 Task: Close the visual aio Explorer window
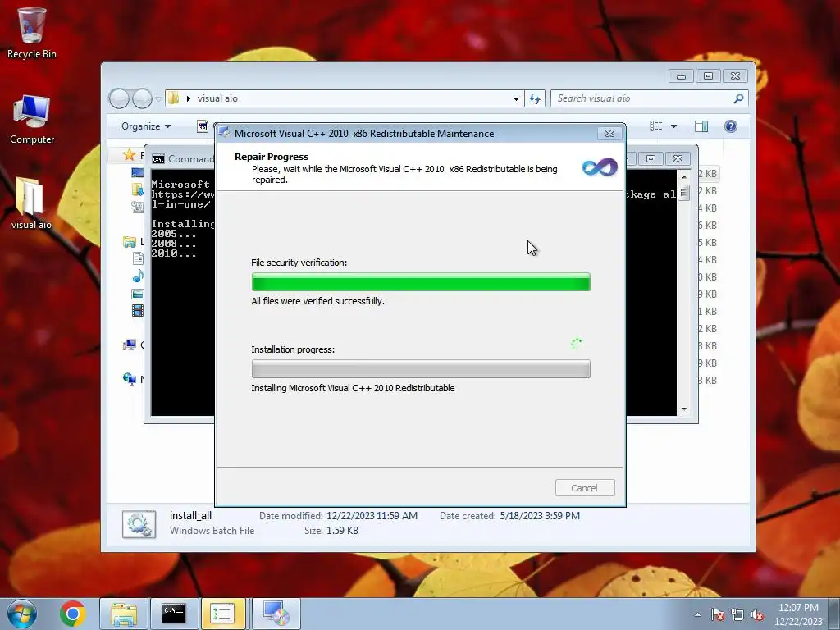coord(736,76)
